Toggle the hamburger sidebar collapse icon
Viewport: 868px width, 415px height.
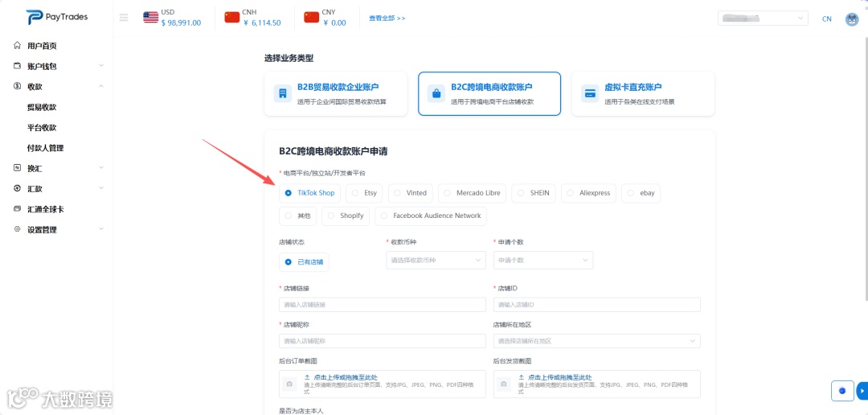(x=124, y=17)
